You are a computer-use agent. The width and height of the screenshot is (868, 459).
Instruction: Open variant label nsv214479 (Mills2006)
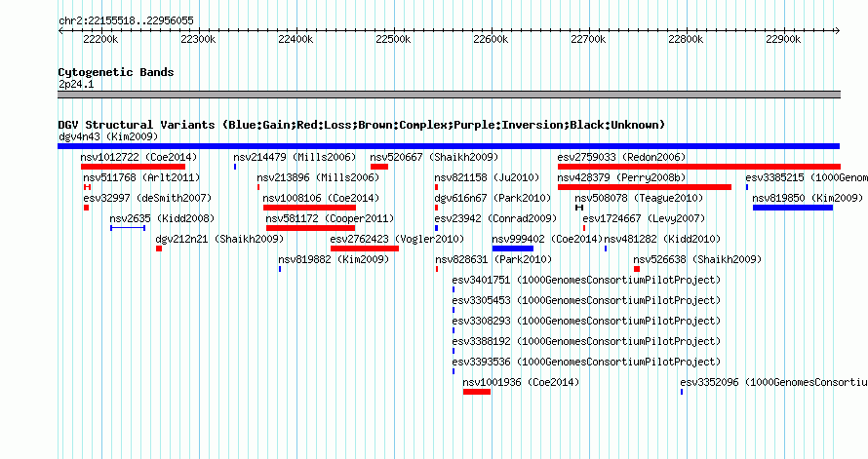click(295, 157)
